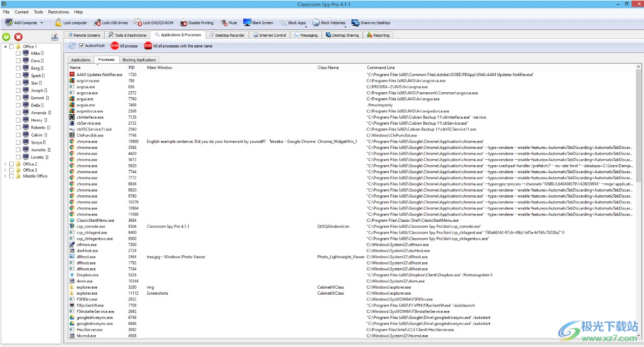Tick Amanda's checkbox
Viewport: 644px width, 347px height.
(x=18, y=113)
